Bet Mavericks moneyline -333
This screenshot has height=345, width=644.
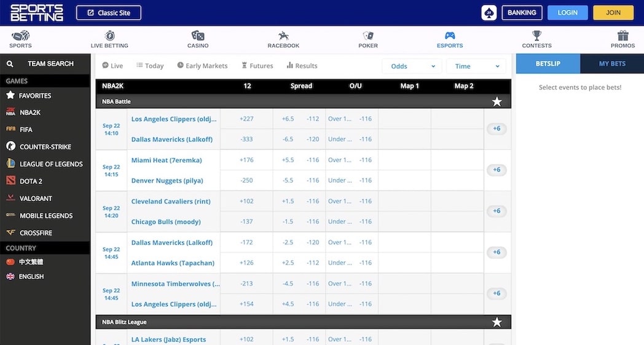pos(246,140)
